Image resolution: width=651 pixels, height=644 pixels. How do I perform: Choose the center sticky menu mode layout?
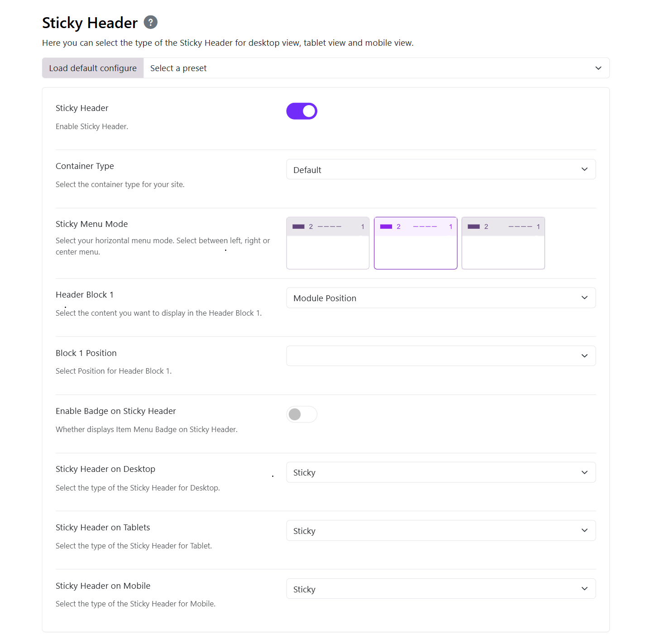(416, 243)
